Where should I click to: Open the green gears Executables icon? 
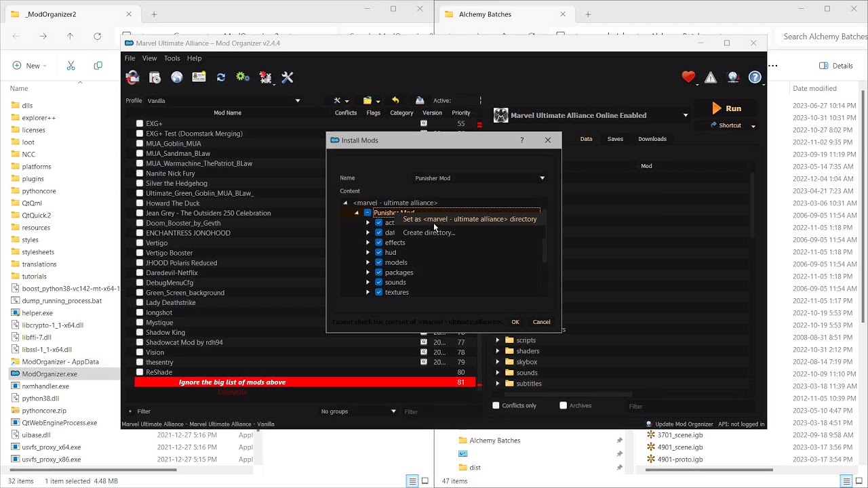point(243,78)
